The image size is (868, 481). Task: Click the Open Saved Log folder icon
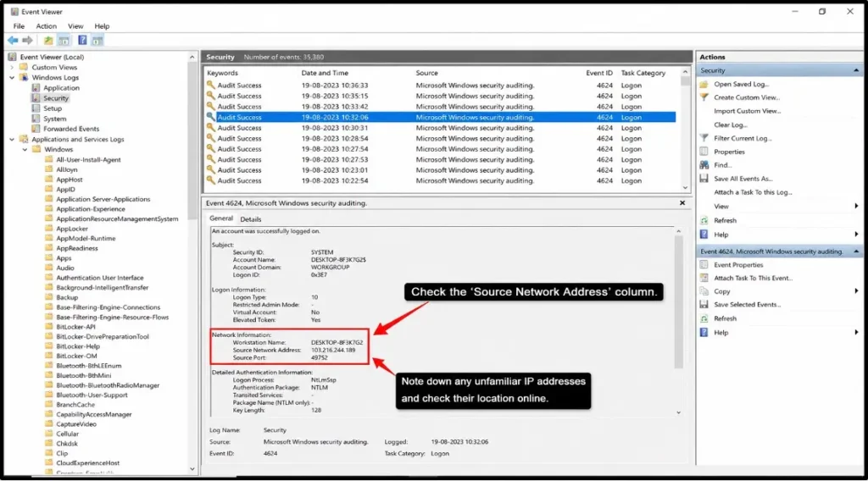coord(704,84)
